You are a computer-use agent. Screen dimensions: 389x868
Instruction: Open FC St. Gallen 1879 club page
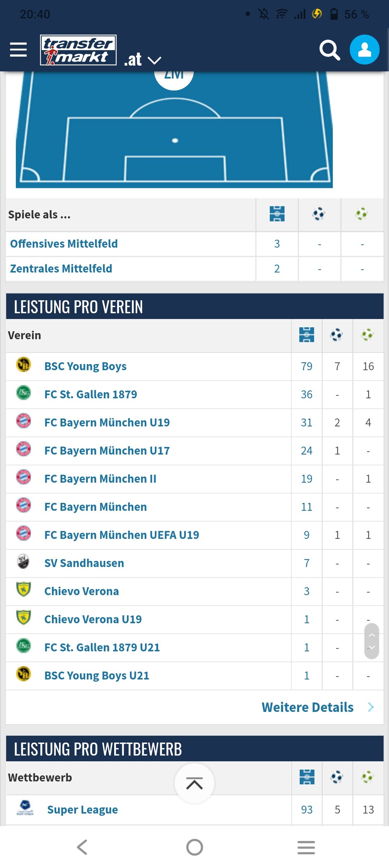tap(91, 394)
